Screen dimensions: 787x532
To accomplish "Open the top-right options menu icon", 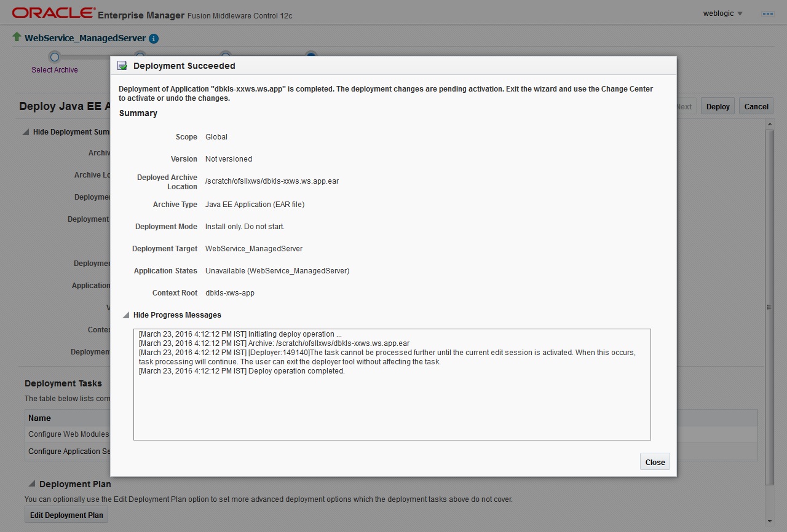I will (768, 14).
